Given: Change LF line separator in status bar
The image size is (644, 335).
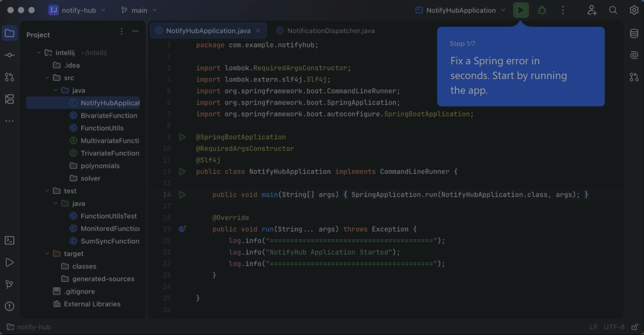Looking at the screenshot, I should click(593, 327).
